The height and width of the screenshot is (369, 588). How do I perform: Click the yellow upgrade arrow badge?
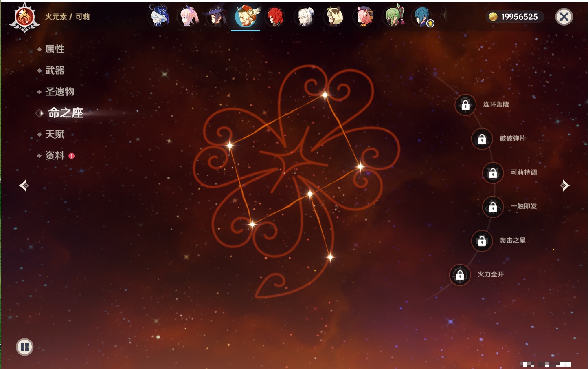(430, 24)
